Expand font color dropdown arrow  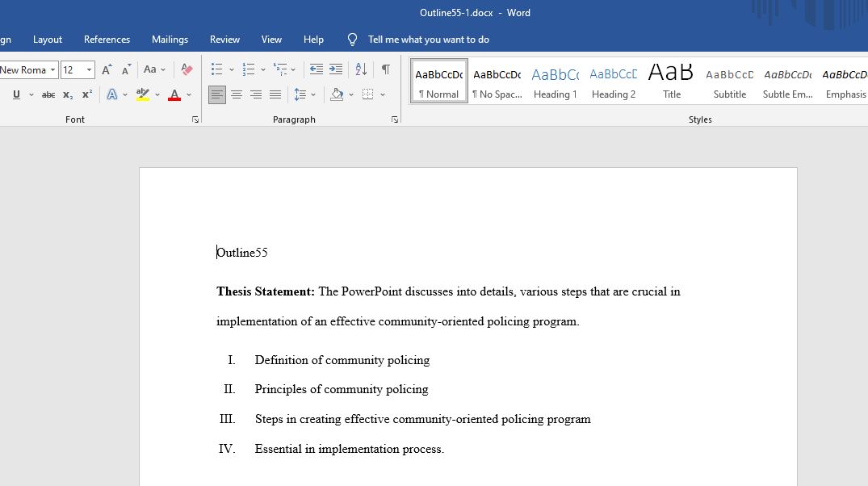point(189,94)
